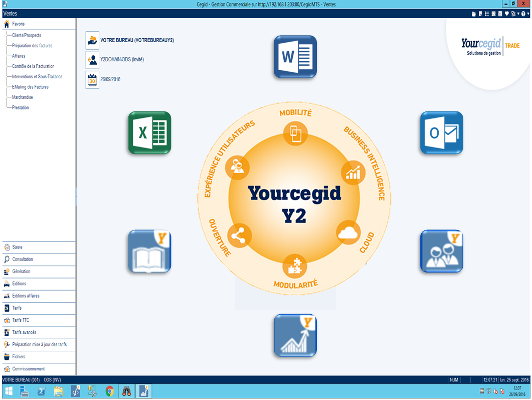532x400 pixels.
Task: Open the Favoris section
Action: [x=39, y=24]
